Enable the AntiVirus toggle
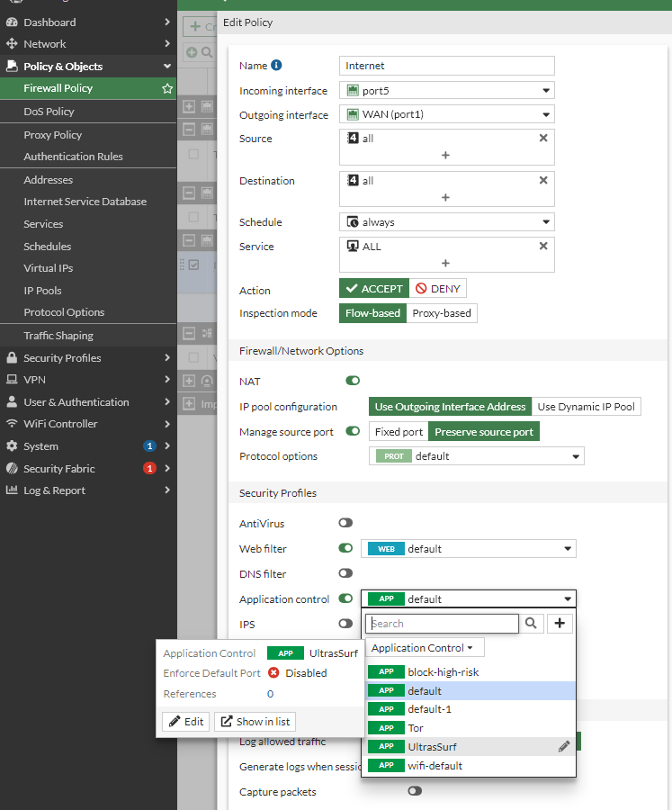Image resolution: width=672 pixels, height=810 pixels. tap(345, 523)
